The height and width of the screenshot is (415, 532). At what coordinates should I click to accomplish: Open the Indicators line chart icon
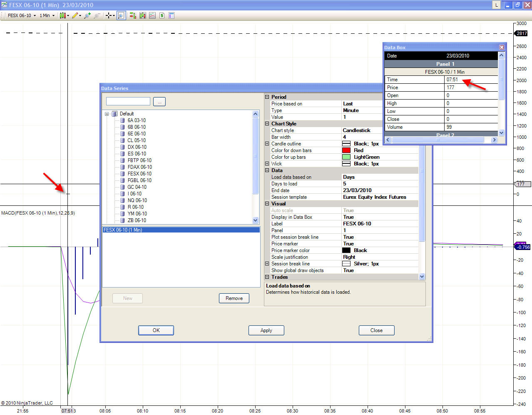coord(152,15)
